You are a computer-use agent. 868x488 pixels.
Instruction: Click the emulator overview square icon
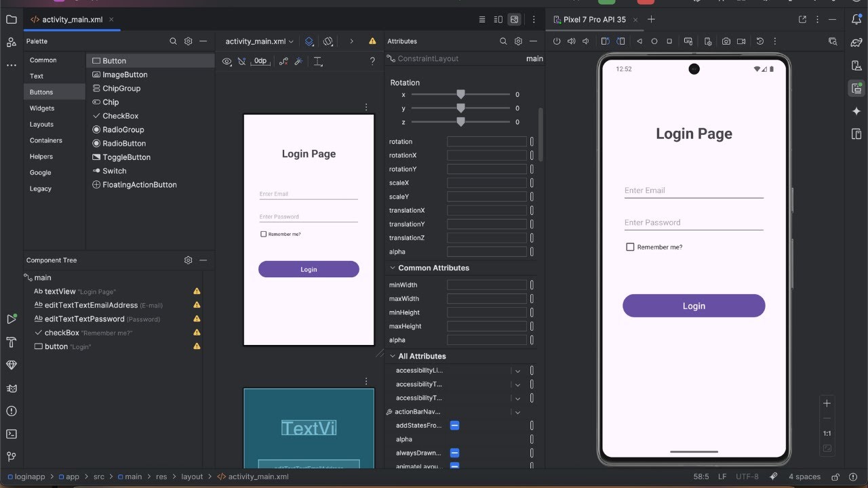pos(669,41)
